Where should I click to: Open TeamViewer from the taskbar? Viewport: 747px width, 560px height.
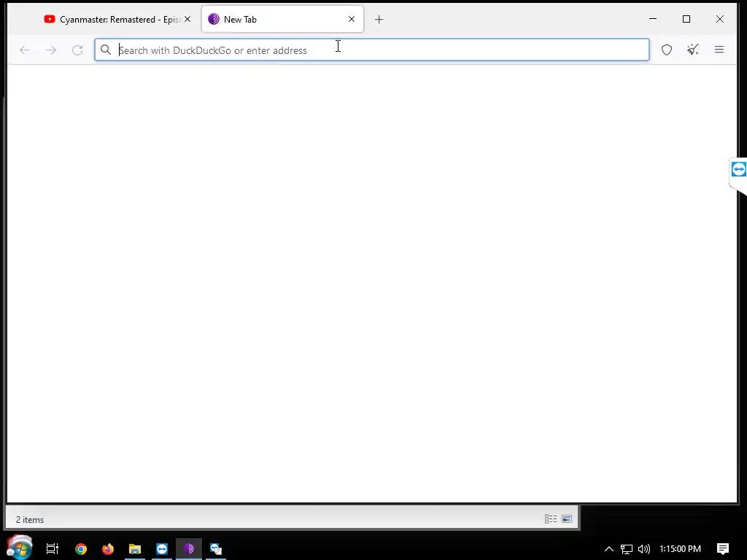162,549
